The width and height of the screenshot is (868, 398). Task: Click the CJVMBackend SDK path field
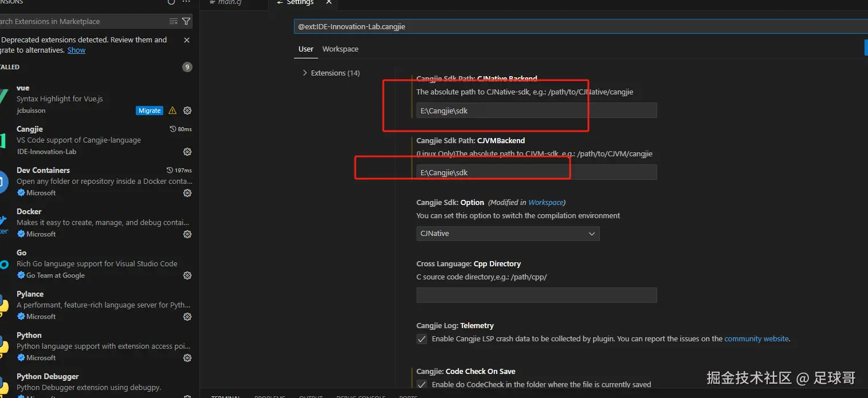(536, 172)
